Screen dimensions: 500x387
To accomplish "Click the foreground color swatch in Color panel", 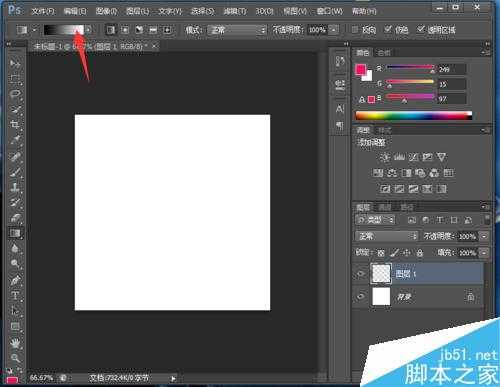I will (x=360, y=69).
